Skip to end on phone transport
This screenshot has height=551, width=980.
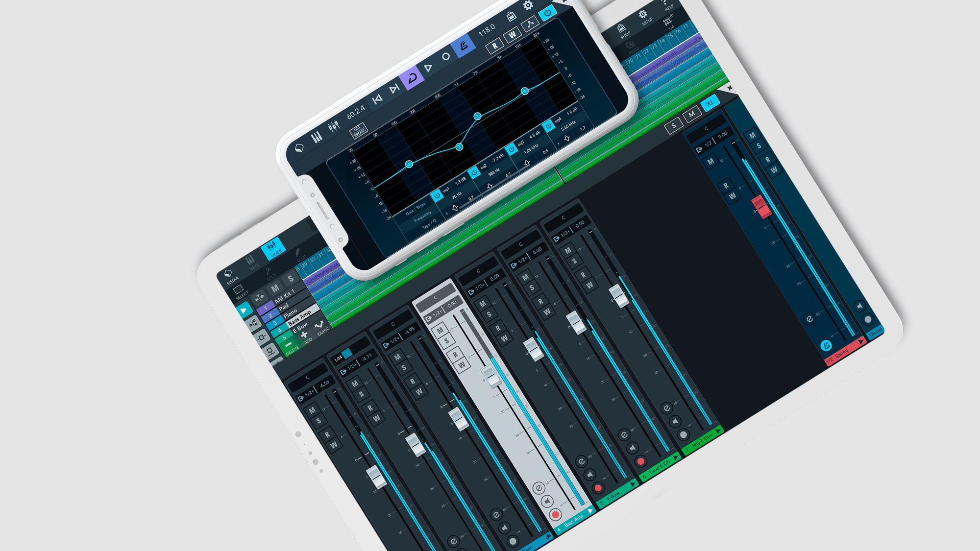[394, 89]
